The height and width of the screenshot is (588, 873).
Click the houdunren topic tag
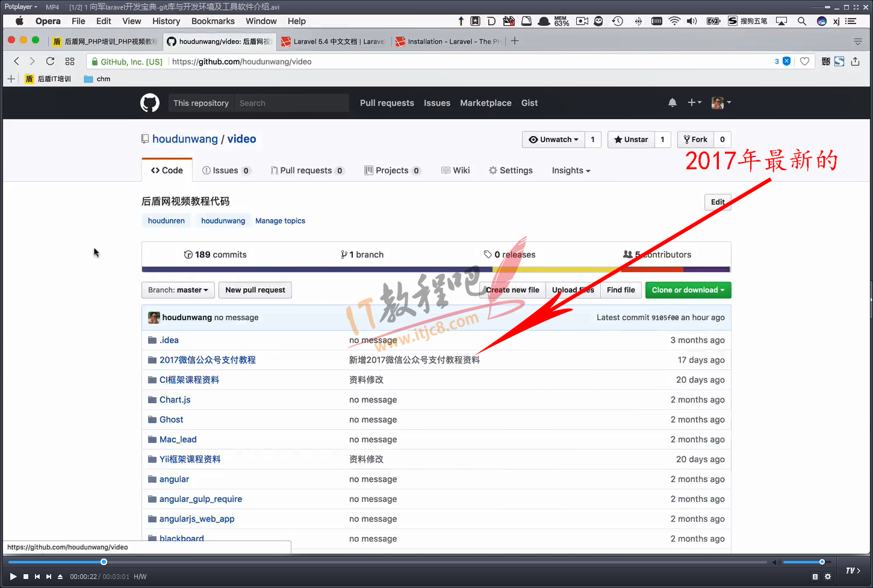click(x=166, y=221)
